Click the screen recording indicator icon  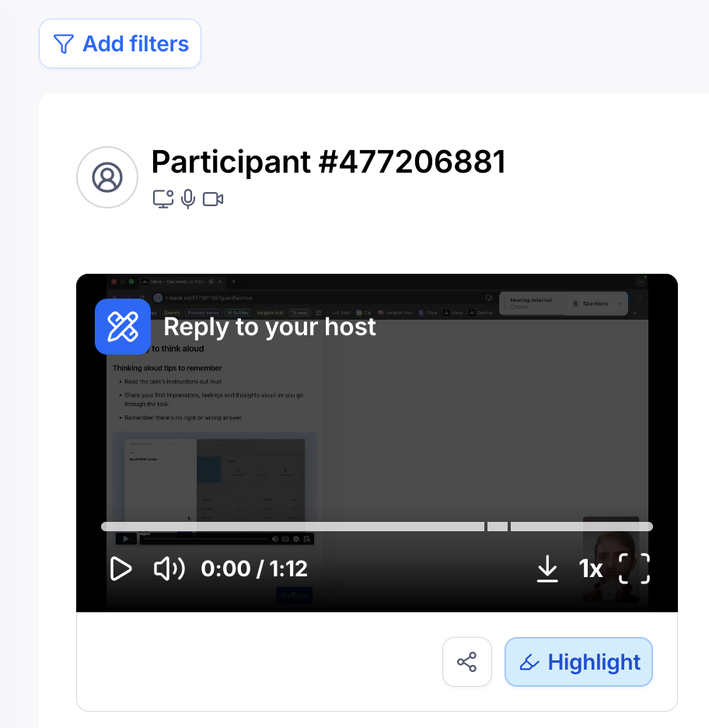tap(163, 199)
